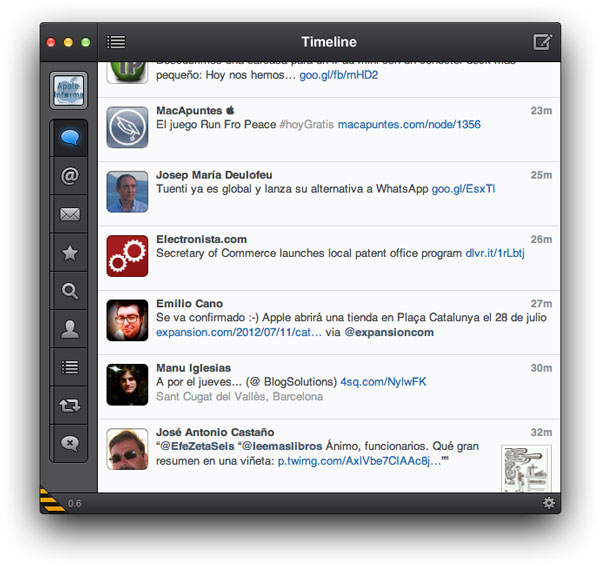
Task: Open the attached viñeta image thumbnail
Action: 527,468
